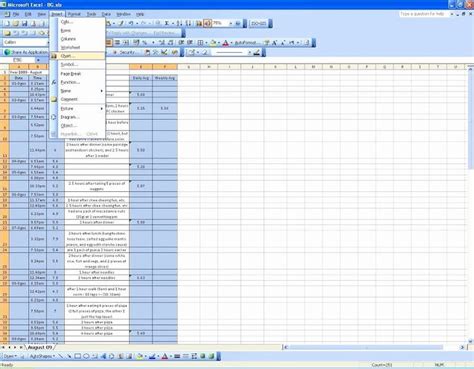Open the Fill Color dropdown in Formatting toolbar

tap(219, 43)
